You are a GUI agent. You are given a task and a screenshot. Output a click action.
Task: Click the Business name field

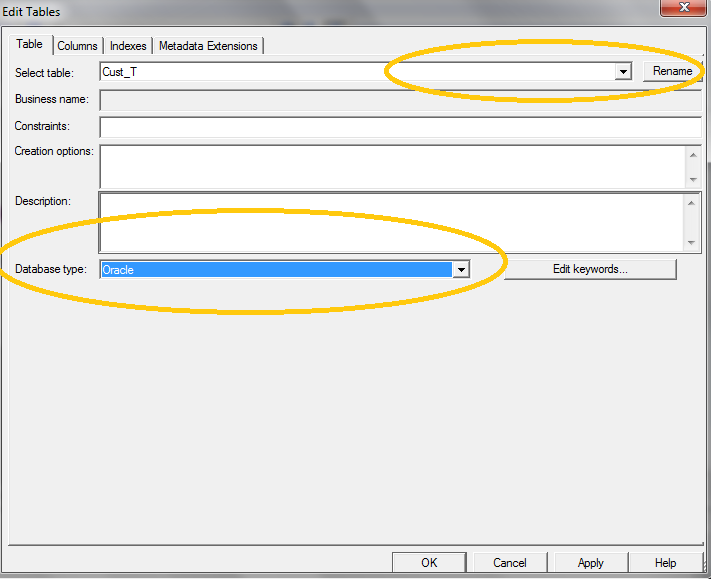[x=400, y=100]
